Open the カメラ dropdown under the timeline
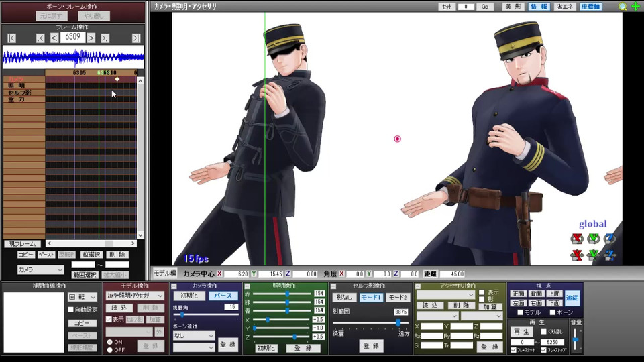Viewport: 644px width, 362px height. pos(40,269)
